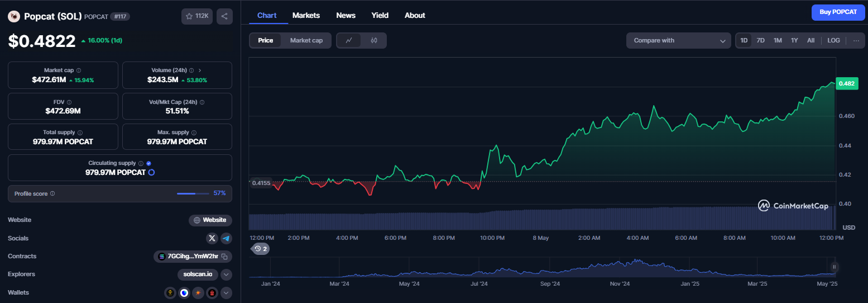Image resolution: width=868 pixels, height=303 pixels.
Task: Click the events marker badge showing 2
Action: pos(261,249)
